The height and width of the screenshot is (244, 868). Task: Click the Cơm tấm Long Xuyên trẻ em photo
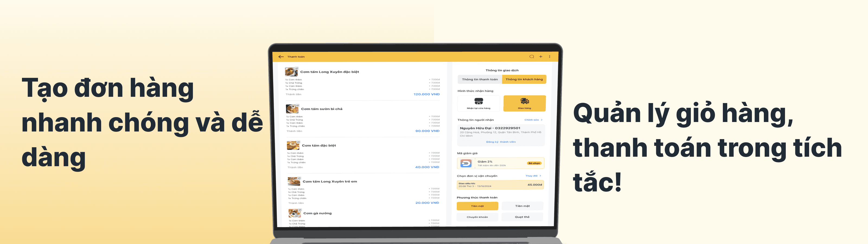click(x=294, y=181)
